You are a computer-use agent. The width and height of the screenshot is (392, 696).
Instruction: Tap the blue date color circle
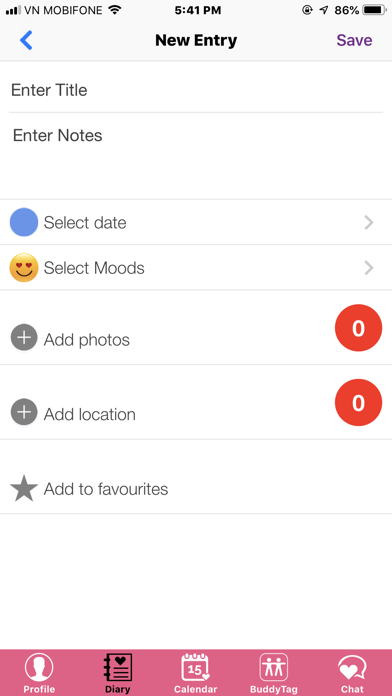pyautogui.click(x=24, y=222)
